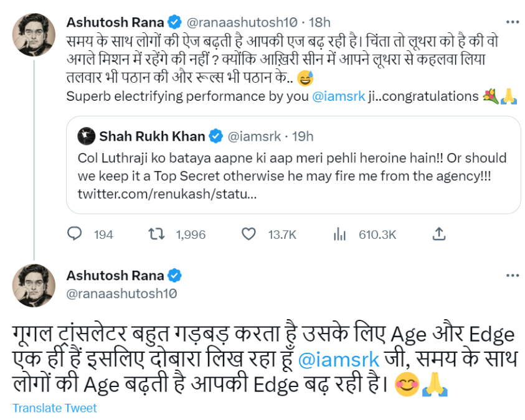The width and height of the screenshot is (525, 420).
Task: Share the first tweet via share icon
Action: click(x=438, y=234)
